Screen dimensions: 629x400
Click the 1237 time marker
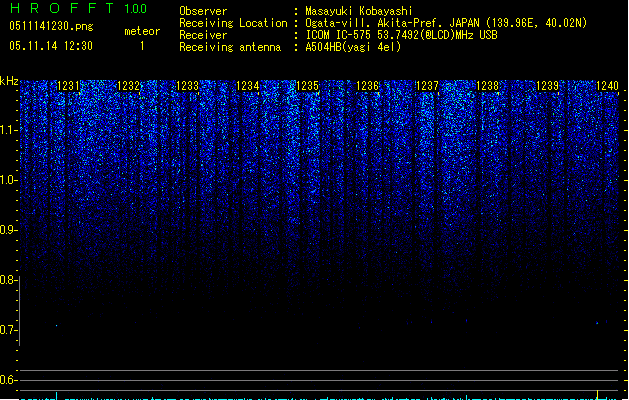[x=427, y=86]
